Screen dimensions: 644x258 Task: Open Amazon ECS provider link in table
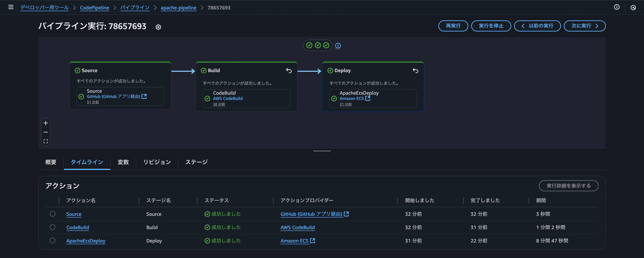[297, 241]
